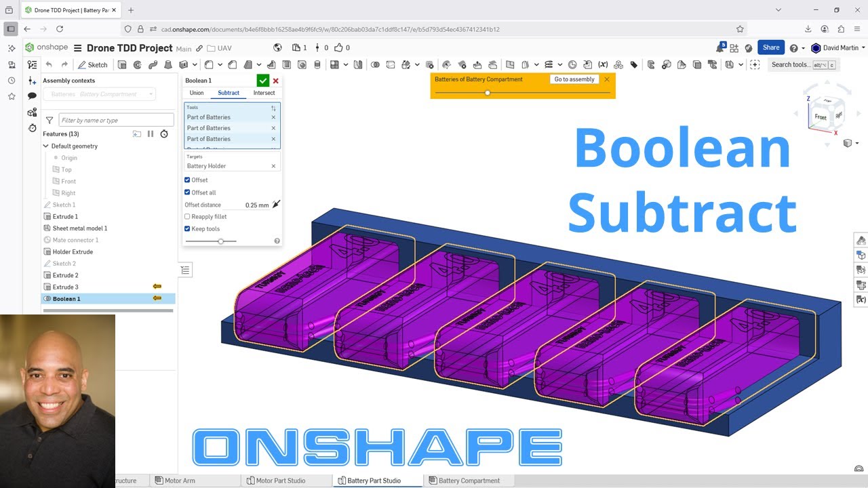Close the Batteries context banner
The image size is (868, 488).
pyautogui.click(x=607, y=79)
